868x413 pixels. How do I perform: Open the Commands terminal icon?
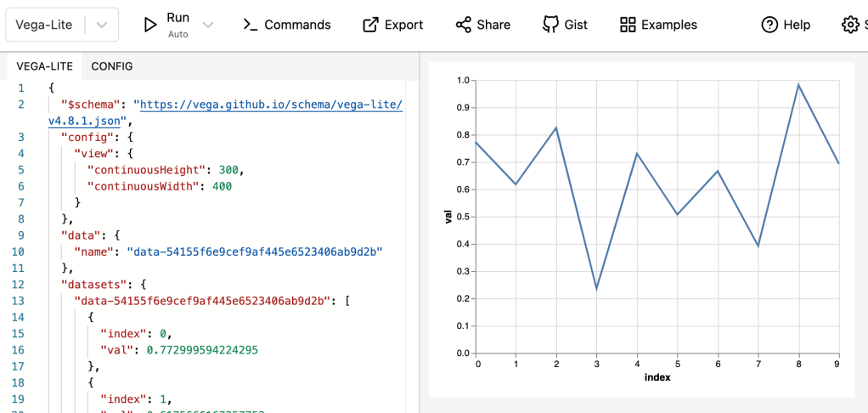tap(250, 25)
